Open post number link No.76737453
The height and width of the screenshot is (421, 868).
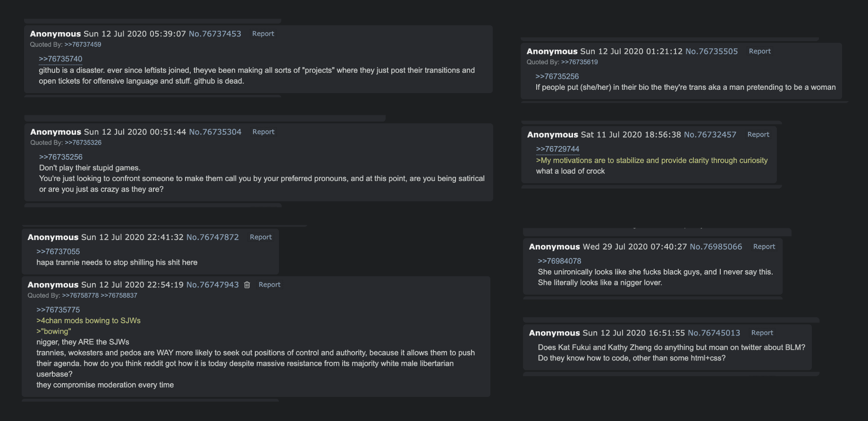pyautogui.click(x=215, y=34)
